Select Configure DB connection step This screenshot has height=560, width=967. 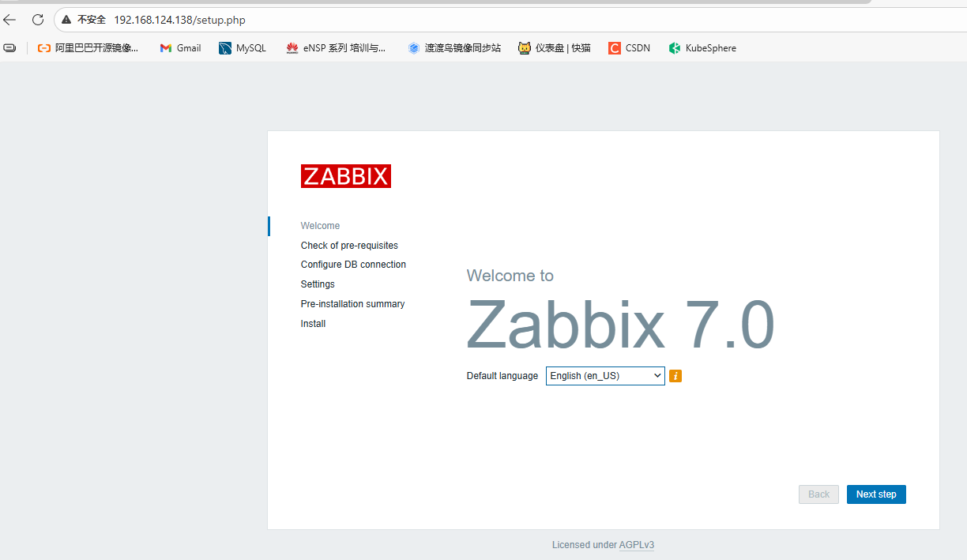click(x=353, y=265)
